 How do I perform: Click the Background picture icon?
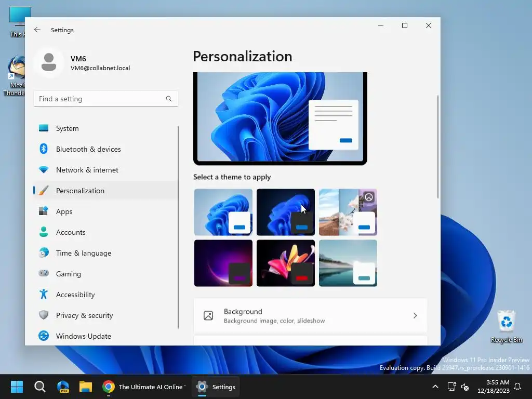tap(208, 315)
